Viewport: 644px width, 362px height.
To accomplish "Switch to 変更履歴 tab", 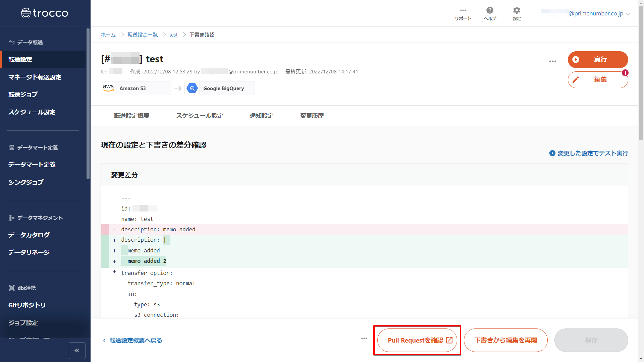I will 312,116.
